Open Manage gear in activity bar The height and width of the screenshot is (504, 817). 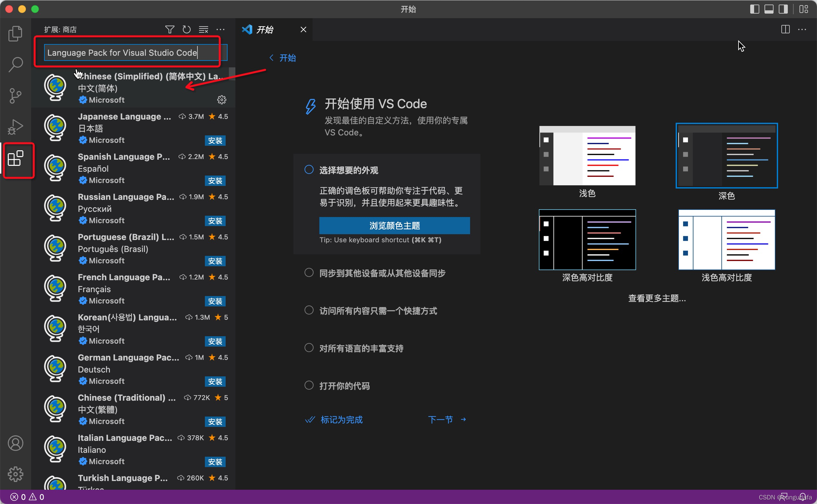[15, 474]
